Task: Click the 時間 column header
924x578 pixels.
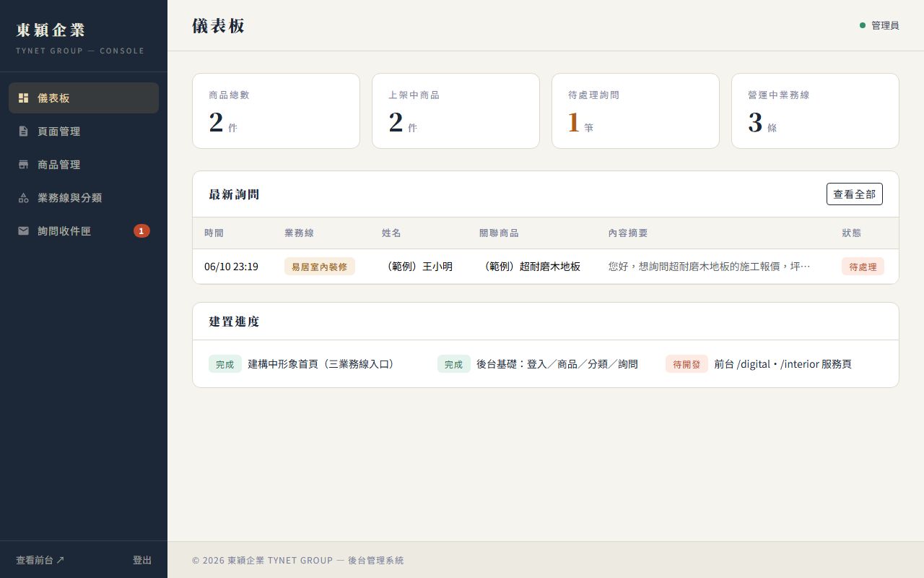Action: coord(214,233)
